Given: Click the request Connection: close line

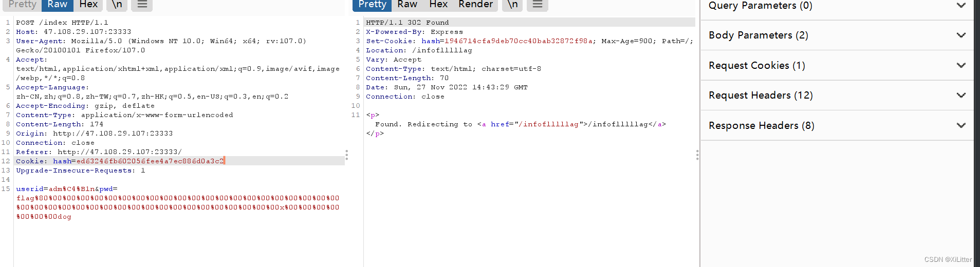Looking at the screenshot, I should [x=55, y=143].
